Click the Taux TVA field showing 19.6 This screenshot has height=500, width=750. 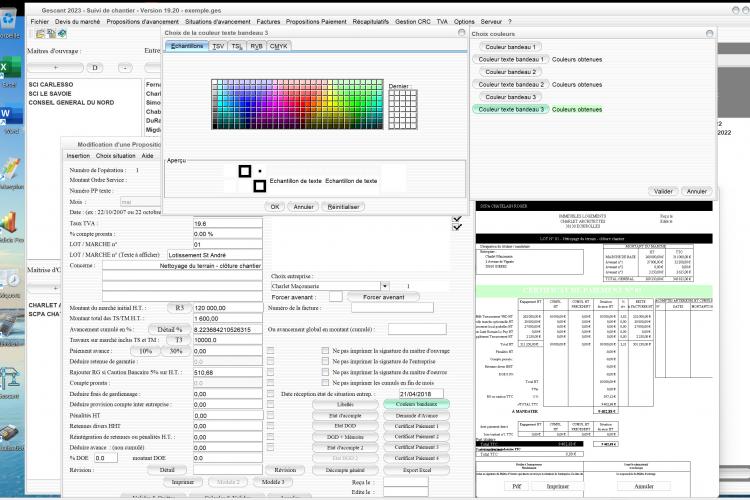[x=228, y=223]
